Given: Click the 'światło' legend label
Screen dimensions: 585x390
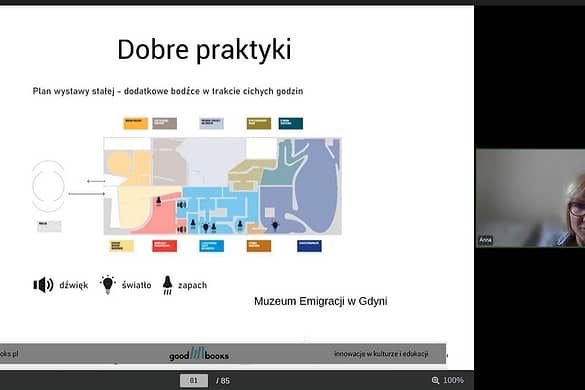Looking at the screenshot, I should coord(136,285).
